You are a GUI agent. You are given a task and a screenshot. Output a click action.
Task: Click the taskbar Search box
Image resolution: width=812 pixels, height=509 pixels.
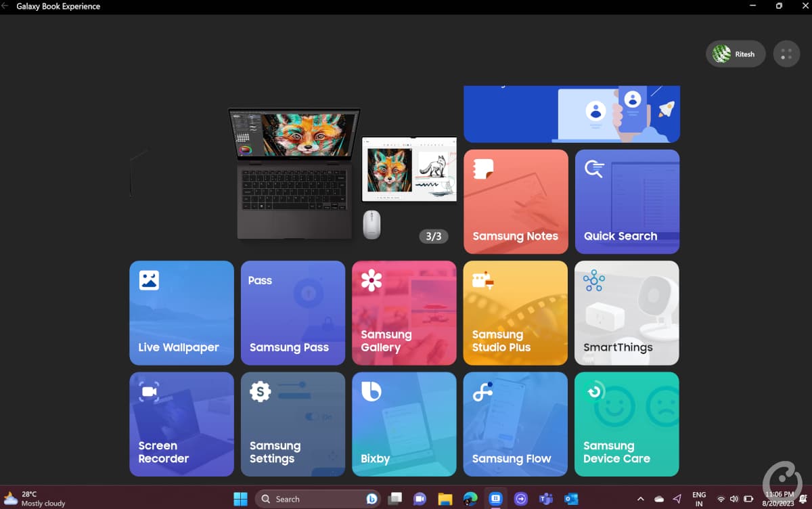coord(317,499)
